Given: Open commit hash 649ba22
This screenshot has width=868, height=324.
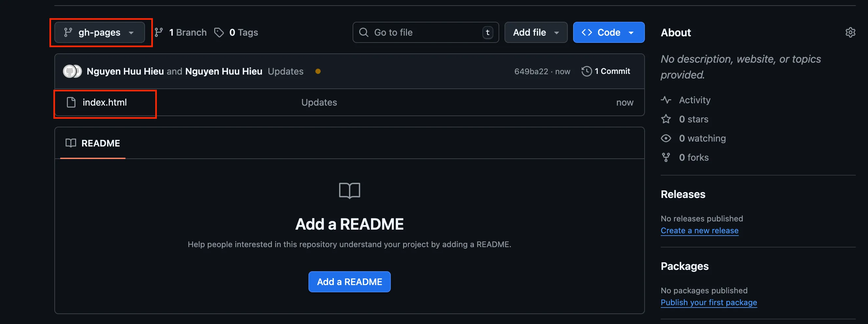Looking at the screenshot, I should [x=531, y=71].
